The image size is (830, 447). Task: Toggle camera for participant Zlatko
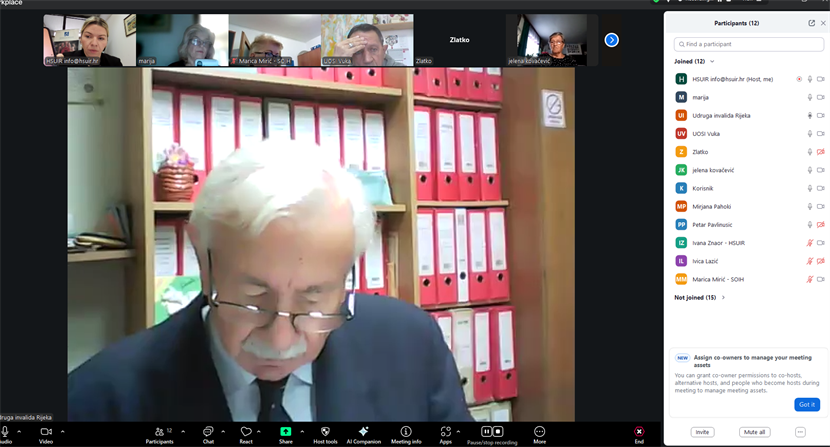pos(821,152)
